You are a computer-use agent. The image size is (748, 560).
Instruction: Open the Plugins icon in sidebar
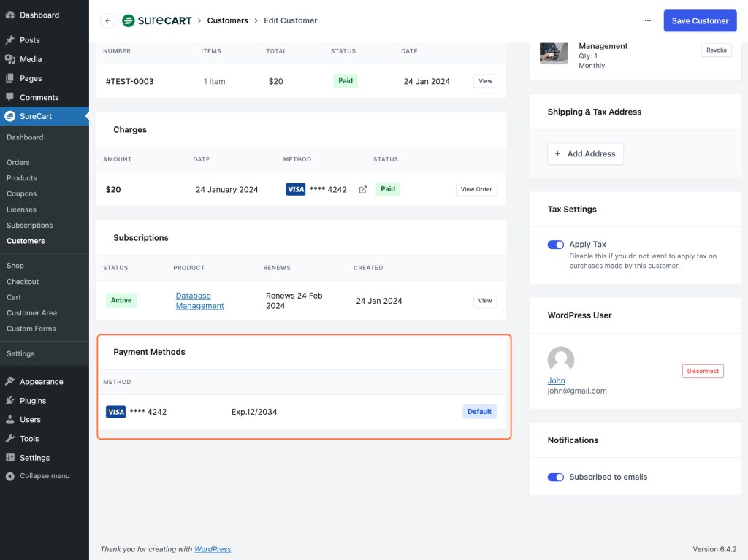pyautogui.click(x=12, y=400)
